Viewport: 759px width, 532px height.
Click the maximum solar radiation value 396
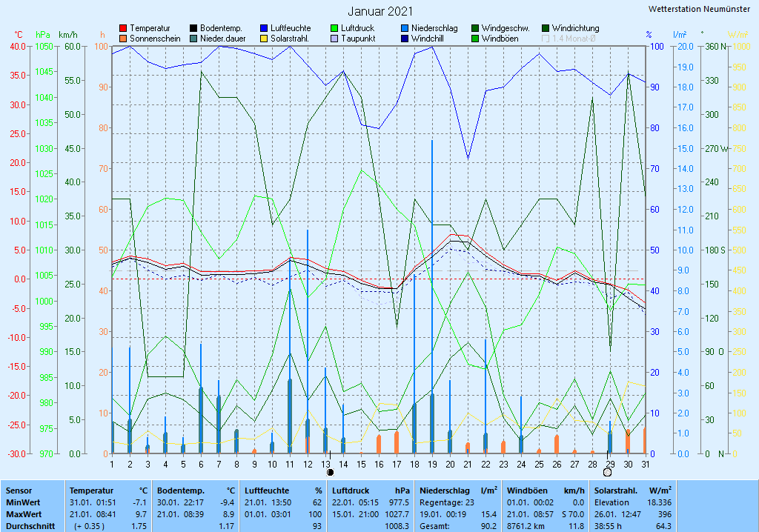tap(665, 514)
